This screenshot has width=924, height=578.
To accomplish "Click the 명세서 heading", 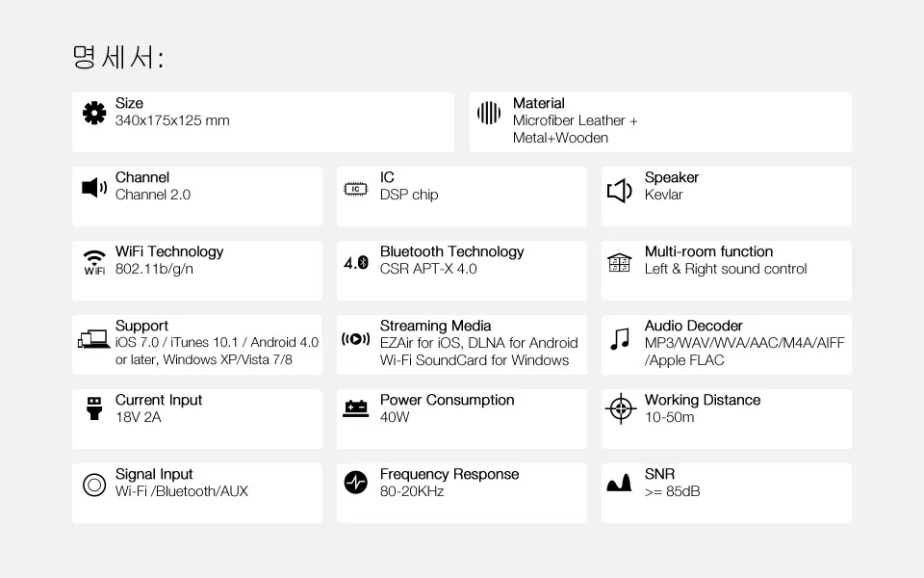I will (117, 58).
